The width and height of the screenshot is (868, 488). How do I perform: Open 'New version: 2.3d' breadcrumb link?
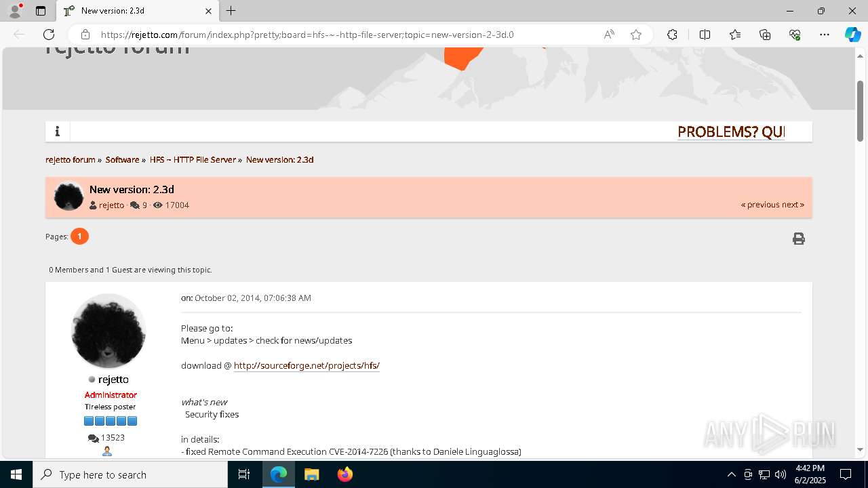(x=279, y=160)
